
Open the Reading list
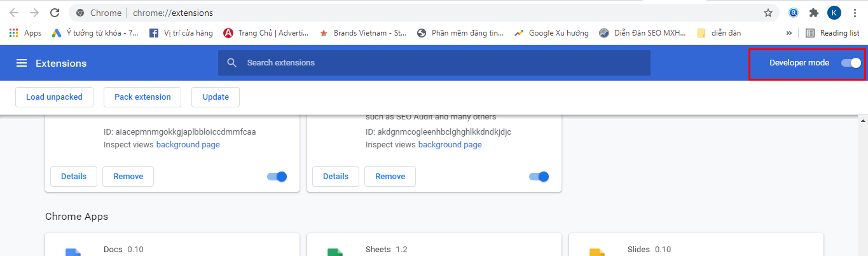point(832,33)
